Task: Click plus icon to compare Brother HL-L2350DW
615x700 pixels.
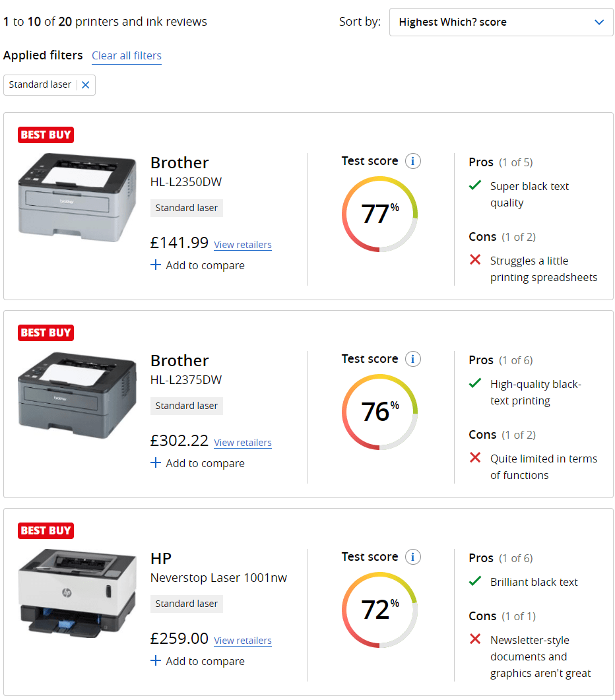Action: (156, 265)
